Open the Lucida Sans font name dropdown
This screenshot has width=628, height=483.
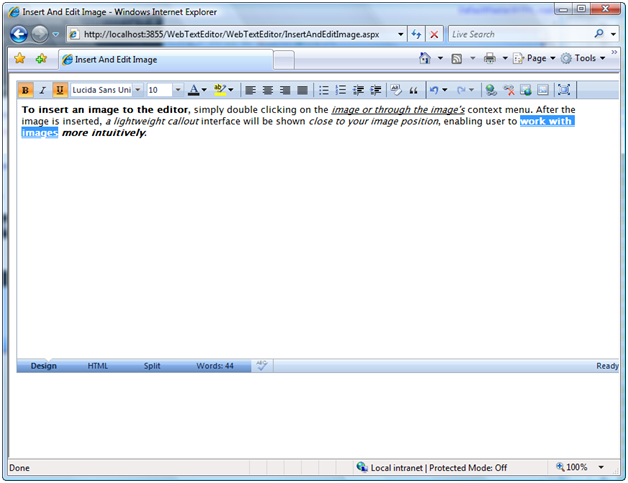137,90
